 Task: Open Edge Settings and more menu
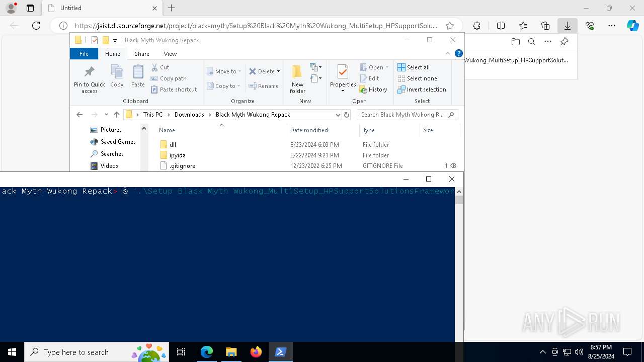click(612, 26)
